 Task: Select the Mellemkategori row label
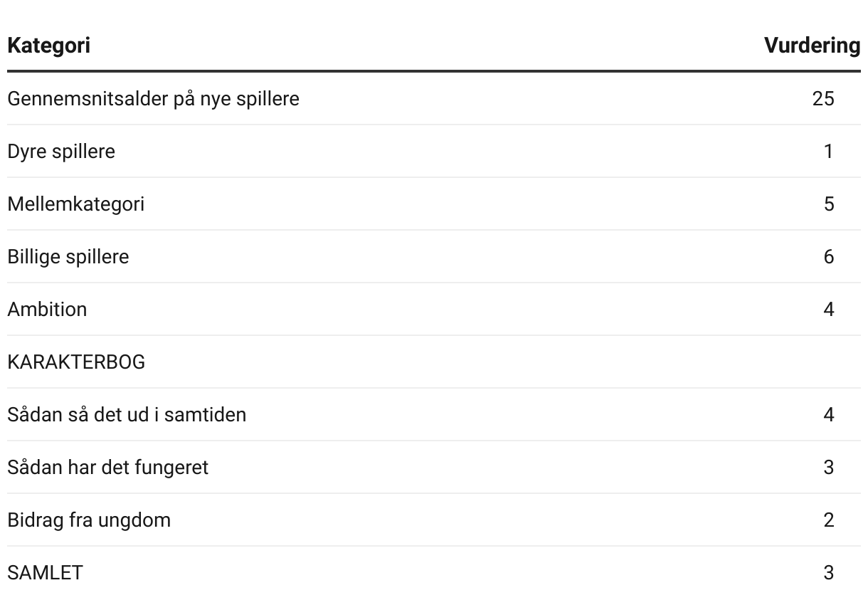(76, 204)
